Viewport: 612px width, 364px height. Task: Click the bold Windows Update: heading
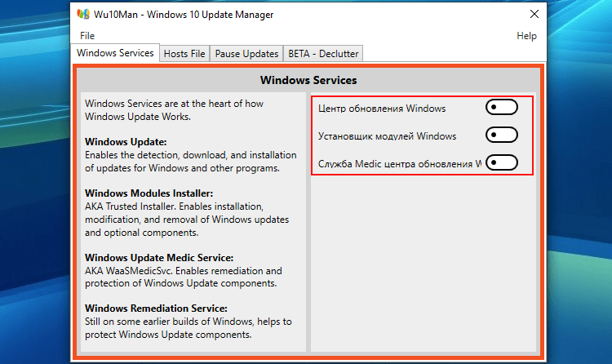126,142
